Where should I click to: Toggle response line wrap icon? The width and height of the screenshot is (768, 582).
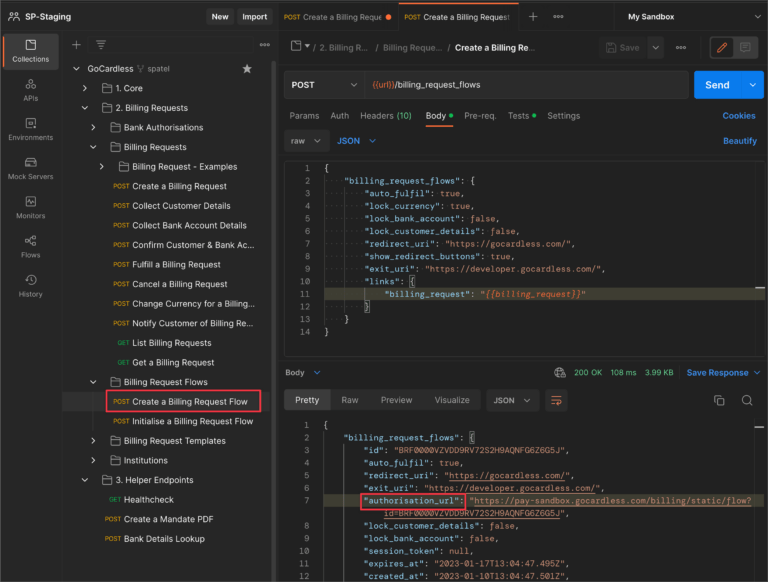click(x=556, y=401)
